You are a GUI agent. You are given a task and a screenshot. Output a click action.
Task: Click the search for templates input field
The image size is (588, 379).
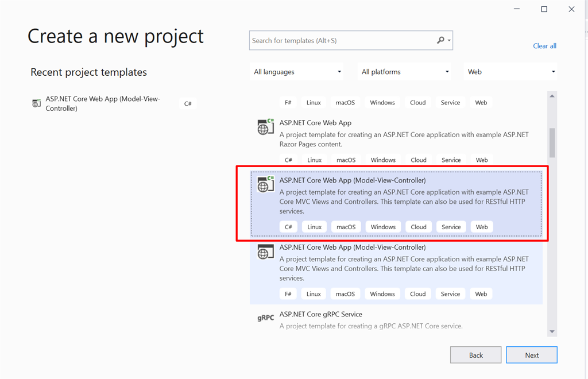click(x=339, y=40)
